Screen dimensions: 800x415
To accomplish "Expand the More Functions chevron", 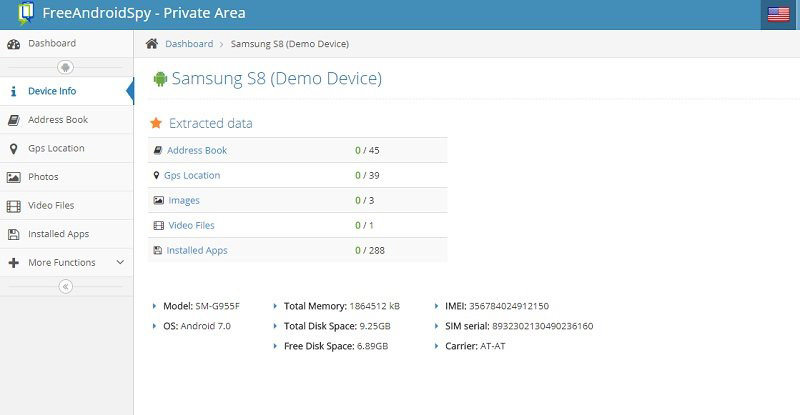I will pos(120,262).
